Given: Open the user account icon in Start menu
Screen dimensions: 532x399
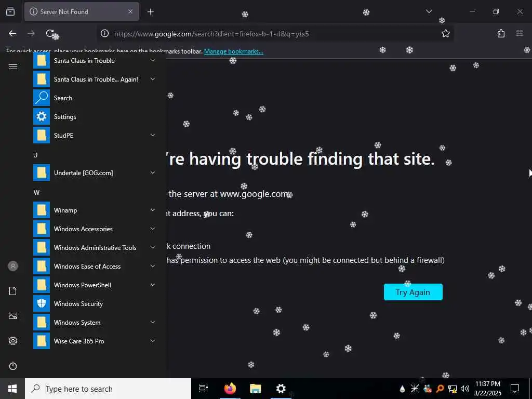Looking at the screenshot, I should [x=13, y=266].
